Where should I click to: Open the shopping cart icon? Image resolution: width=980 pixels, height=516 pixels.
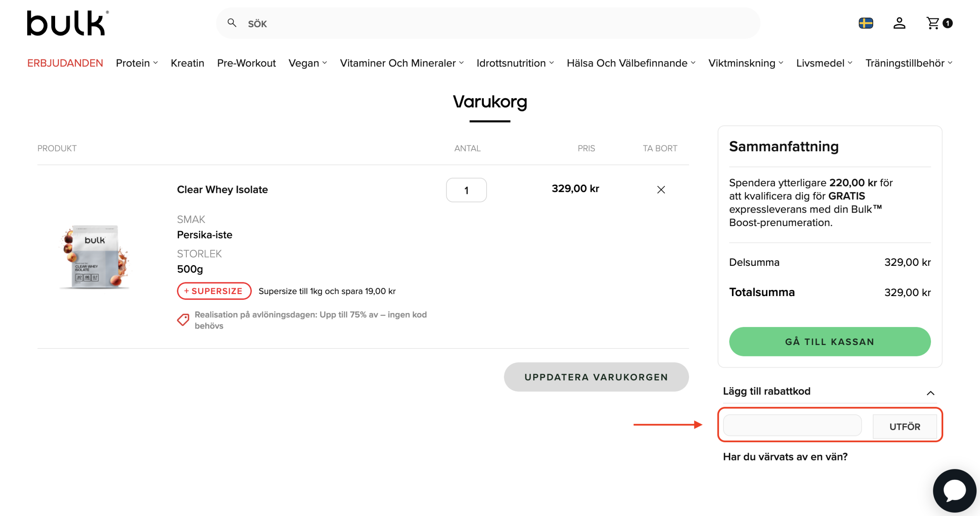[933, 23]
